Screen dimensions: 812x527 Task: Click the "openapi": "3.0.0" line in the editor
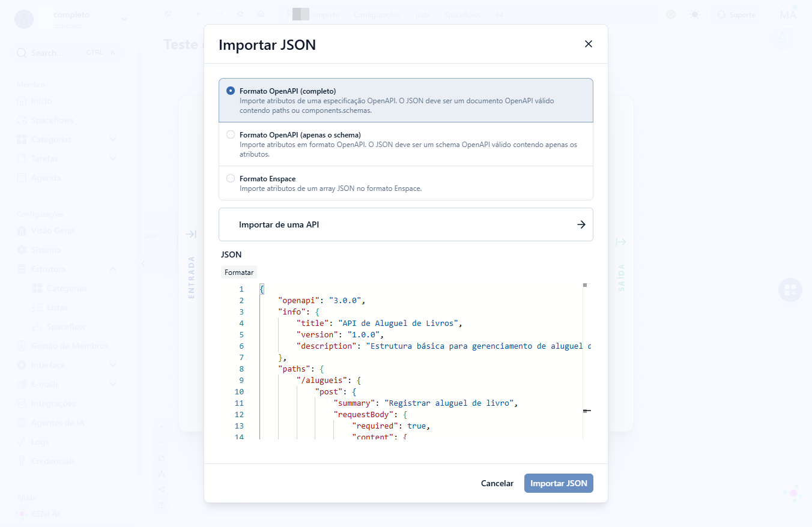click(x=321, y=300)
